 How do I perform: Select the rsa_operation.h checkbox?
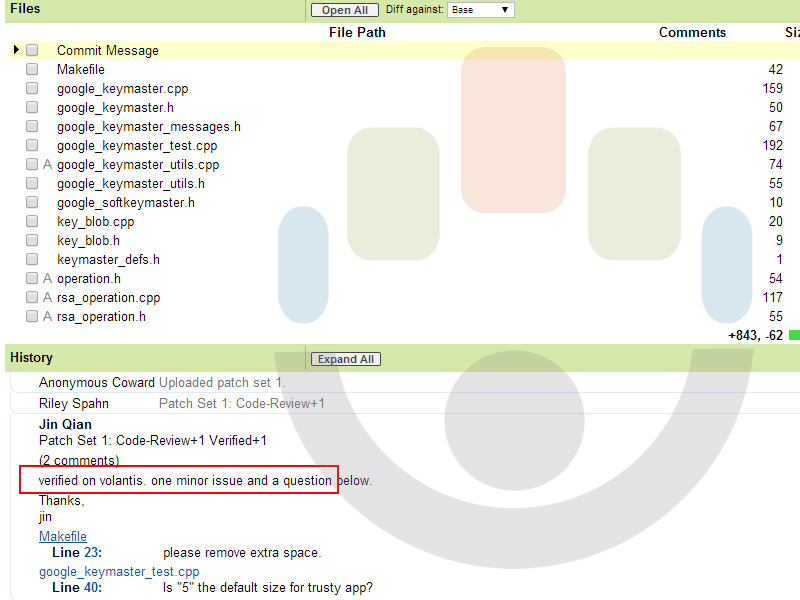pos(32,316)
